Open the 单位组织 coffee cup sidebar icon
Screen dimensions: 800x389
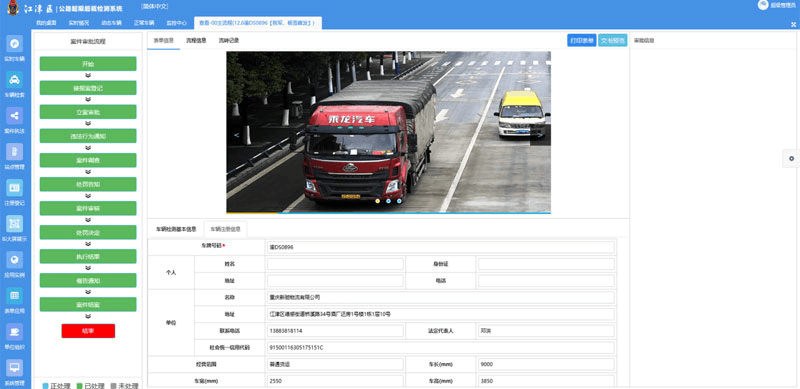(x=14, y=331)
